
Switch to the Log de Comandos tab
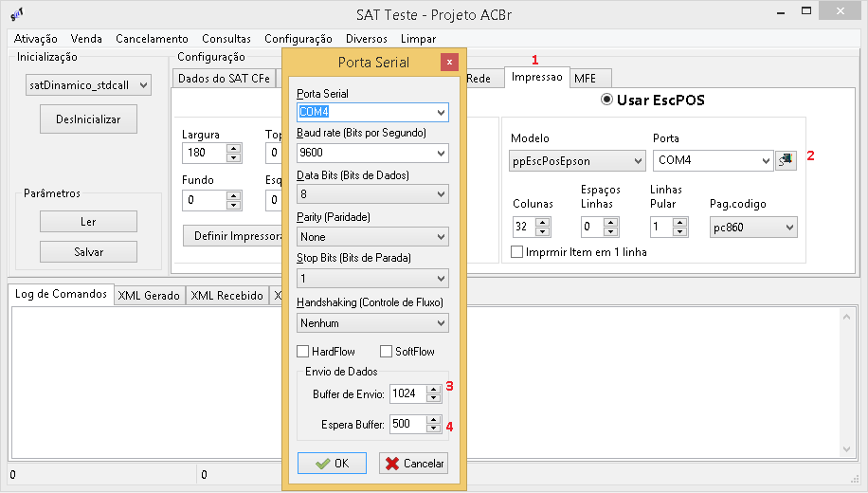(61, 294)
